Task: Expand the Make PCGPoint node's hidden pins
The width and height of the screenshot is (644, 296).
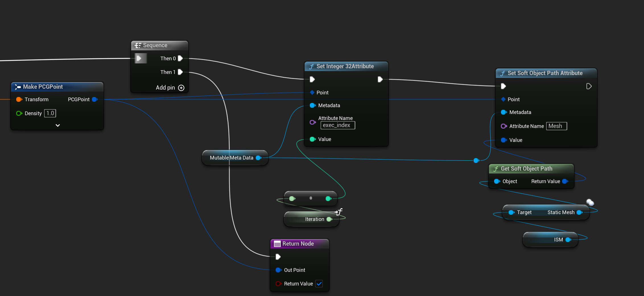Action: click(58, 125)
